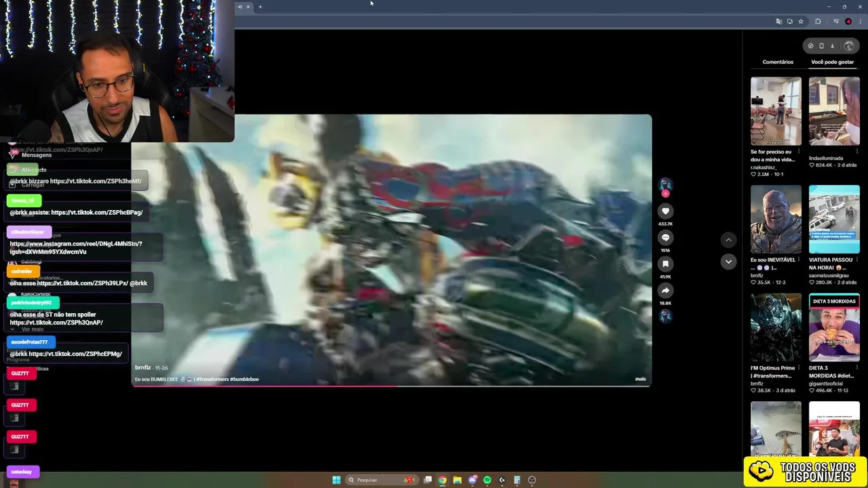Open the saomateusmilgrau author link
The image size is (868, 488).
(830, 275)
